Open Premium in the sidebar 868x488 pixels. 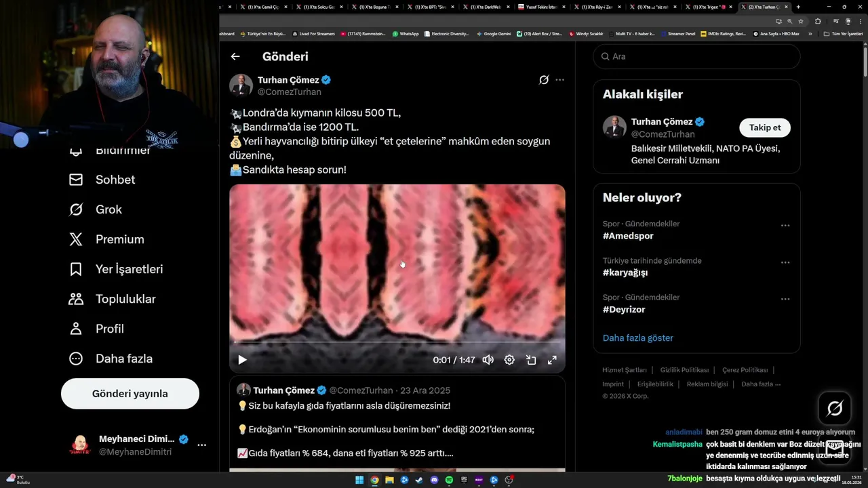pyautogui.click(x=106, y=239)
